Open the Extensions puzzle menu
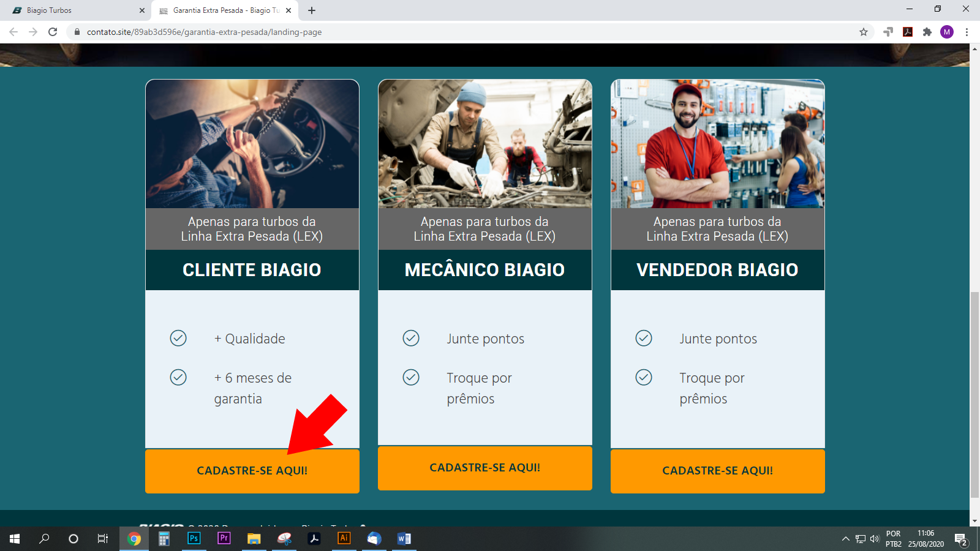980x551 pixels. coord(927,32)
